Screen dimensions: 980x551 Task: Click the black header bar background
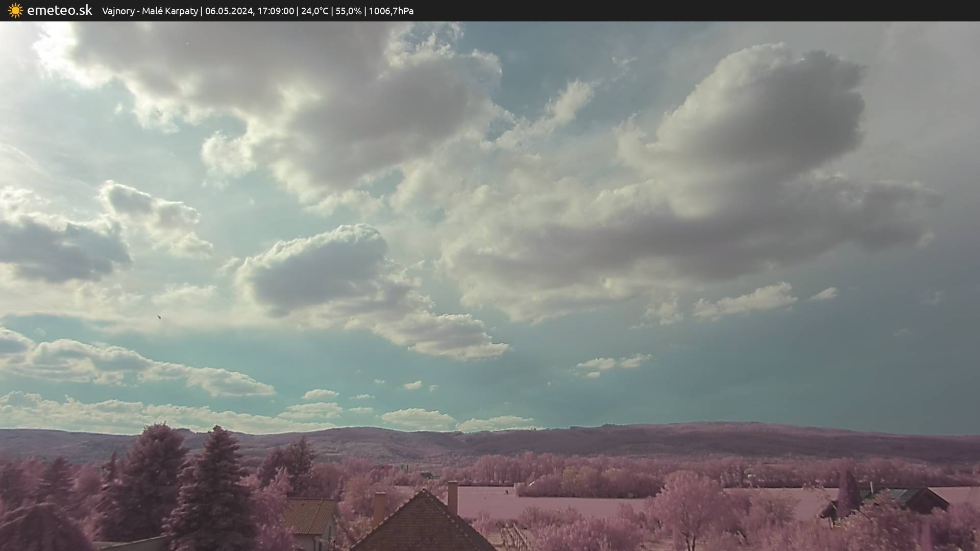coord(715,11)
